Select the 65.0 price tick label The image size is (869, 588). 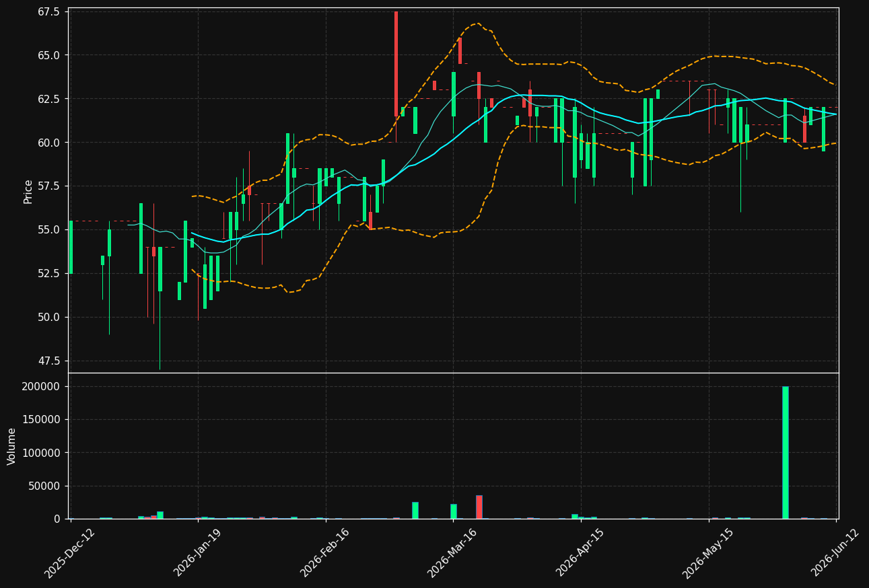(50, 55)
